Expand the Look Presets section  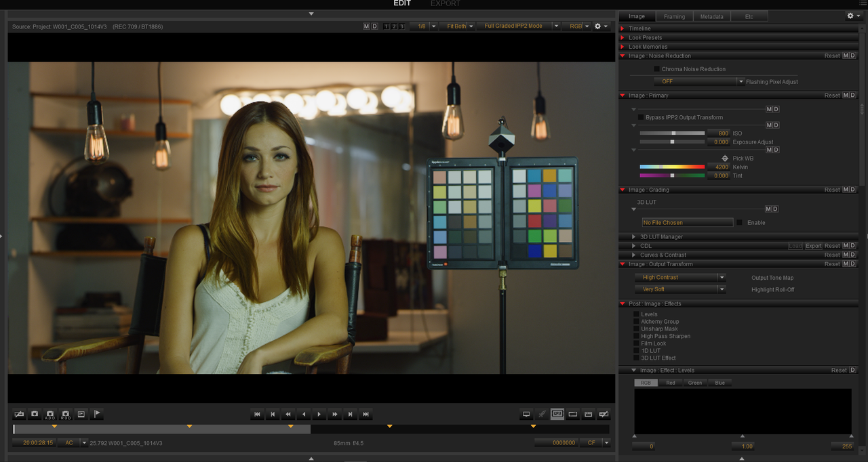[x=623, y=38]
